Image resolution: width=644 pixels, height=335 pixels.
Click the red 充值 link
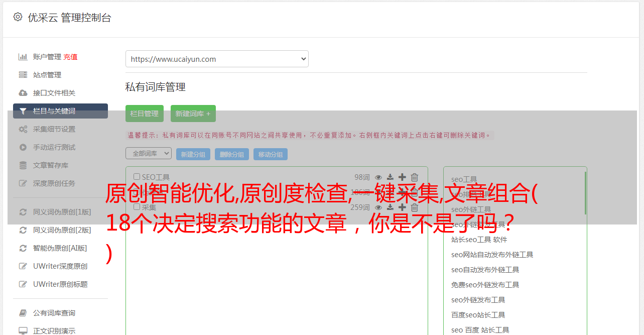(70, 57)
